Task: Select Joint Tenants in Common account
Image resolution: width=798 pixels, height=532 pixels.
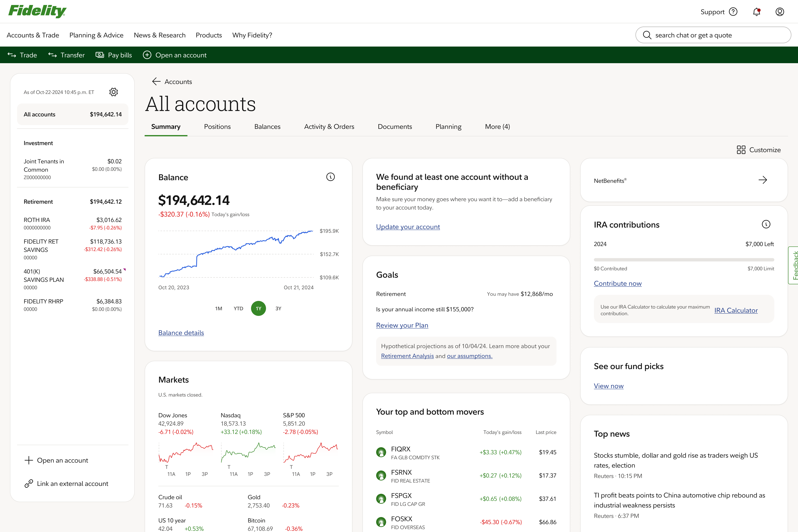Action: (x=73, y=169)
